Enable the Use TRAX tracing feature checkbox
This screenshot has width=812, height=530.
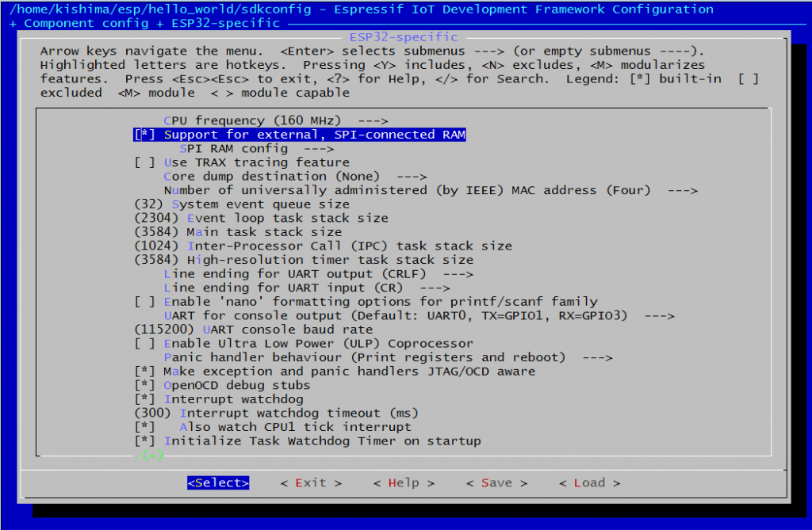(145, 162)
